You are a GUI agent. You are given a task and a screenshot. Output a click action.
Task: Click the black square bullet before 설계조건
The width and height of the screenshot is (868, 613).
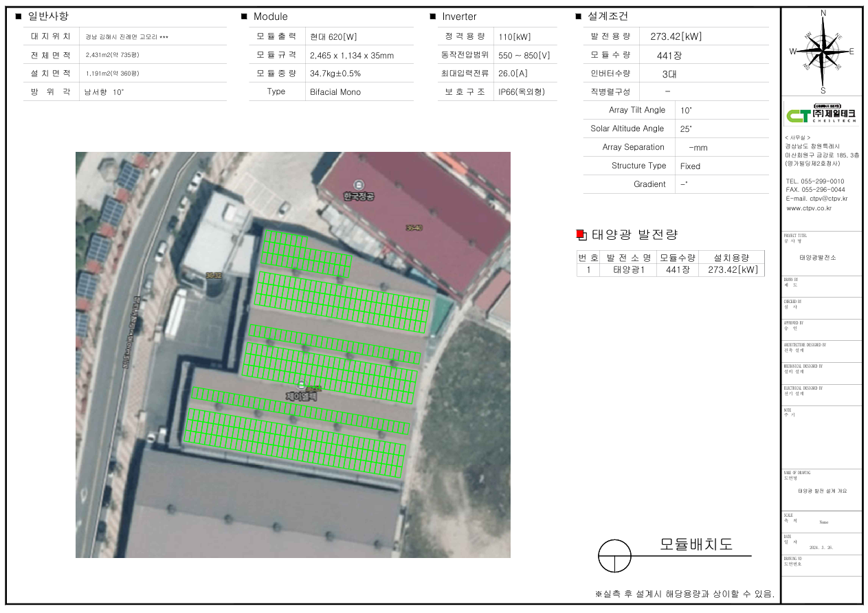point(578,16)
